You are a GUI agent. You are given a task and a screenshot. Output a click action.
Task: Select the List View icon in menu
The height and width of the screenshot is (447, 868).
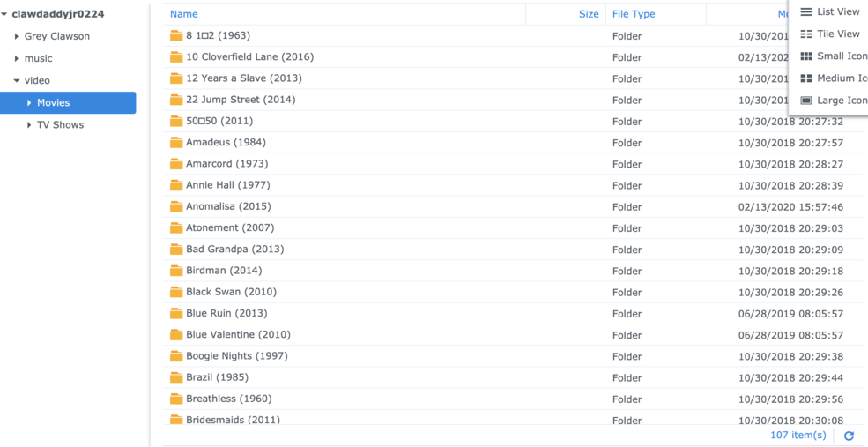pos(806,12)
